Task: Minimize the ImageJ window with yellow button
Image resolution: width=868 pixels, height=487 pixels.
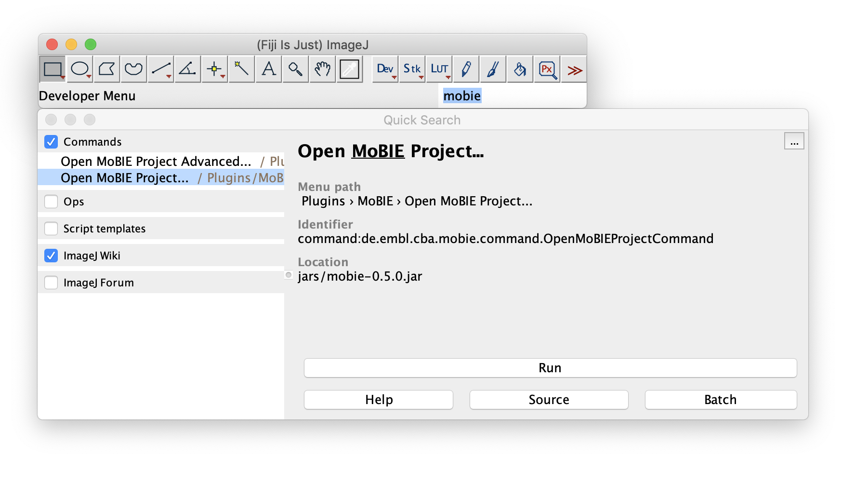Action: [71, 44]
